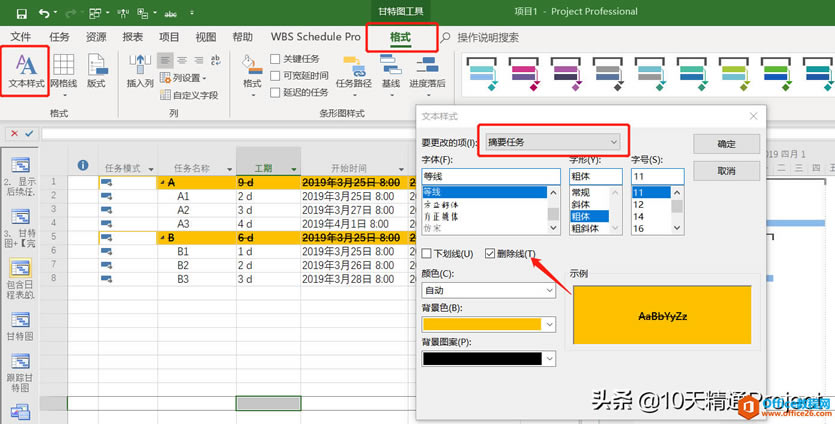This screenshot has height=424, width=835.
Task: Uncheck the 删除线 strikethrough checkbox
Action: pyautogui.click(x=490, y=254)
